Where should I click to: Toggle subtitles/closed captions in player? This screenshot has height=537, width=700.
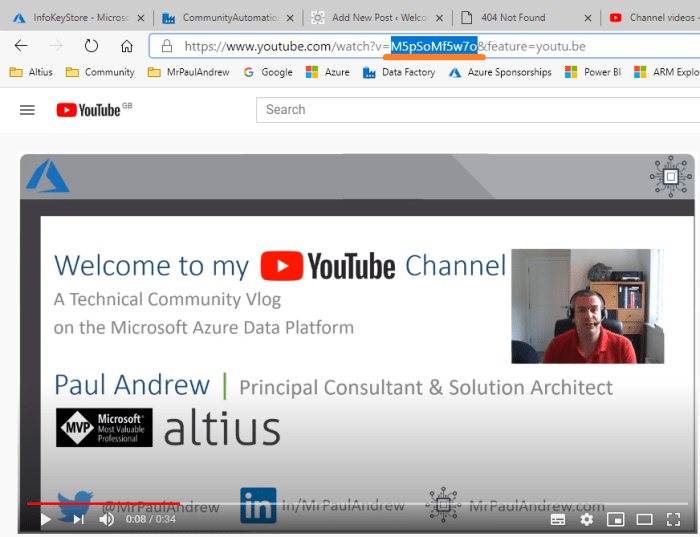(x=558, y=519)
